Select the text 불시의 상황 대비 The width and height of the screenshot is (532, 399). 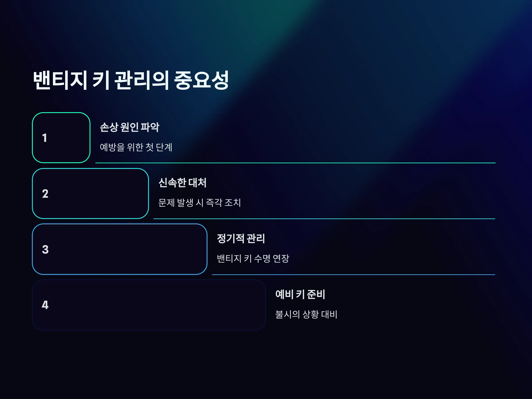pos(306,314)
